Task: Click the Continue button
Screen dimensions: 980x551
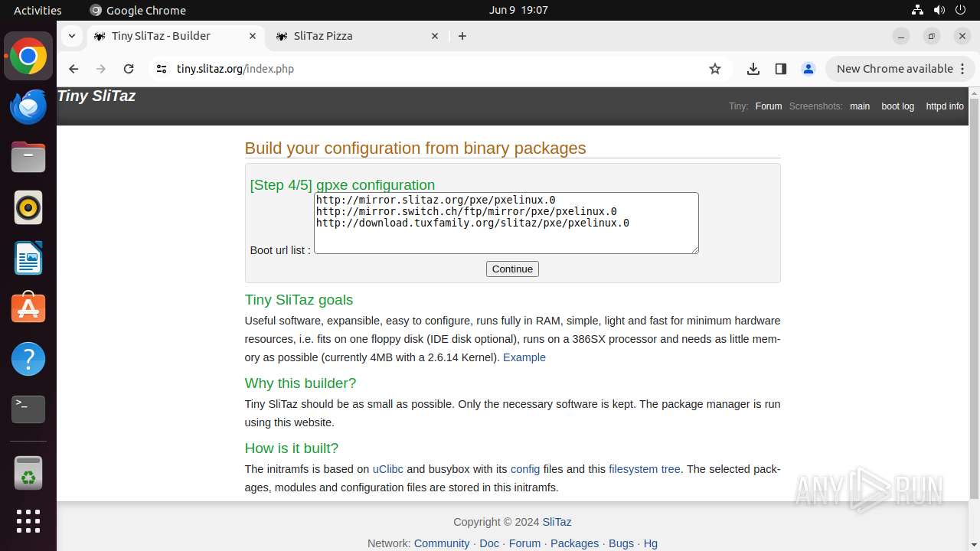Action: 512,269
